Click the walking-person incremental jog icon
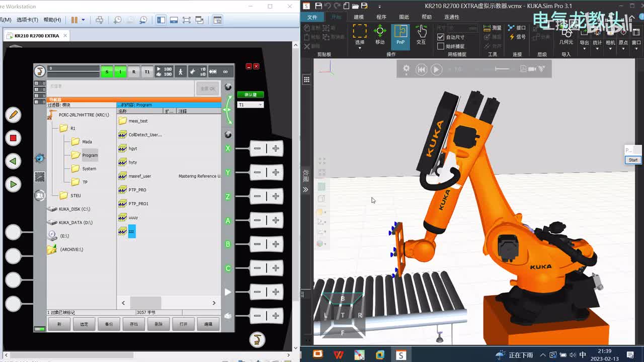Image resolution: width=644 pixels, height=362 pixels. pyautogui.click(x=181, y=71)
